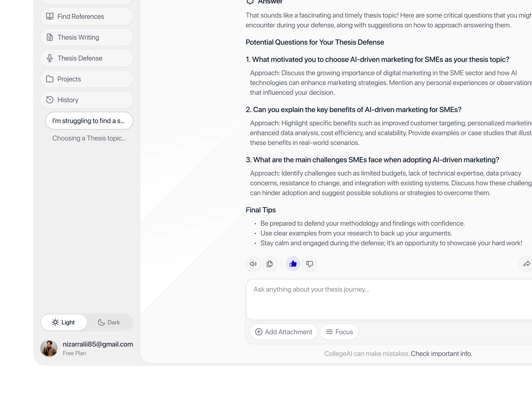Copy the answer with the copy icon

[x=269, y=264]
